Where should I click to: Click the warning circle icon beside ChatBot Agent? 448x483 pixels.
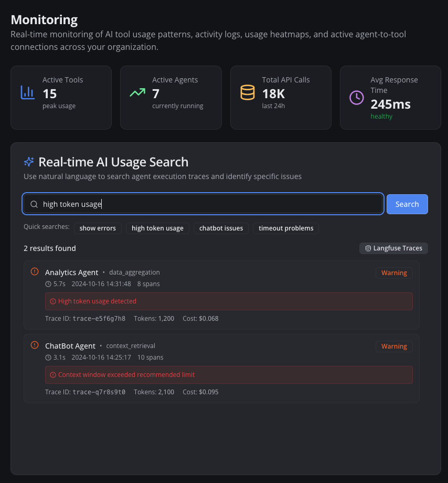tap(34, 345)
